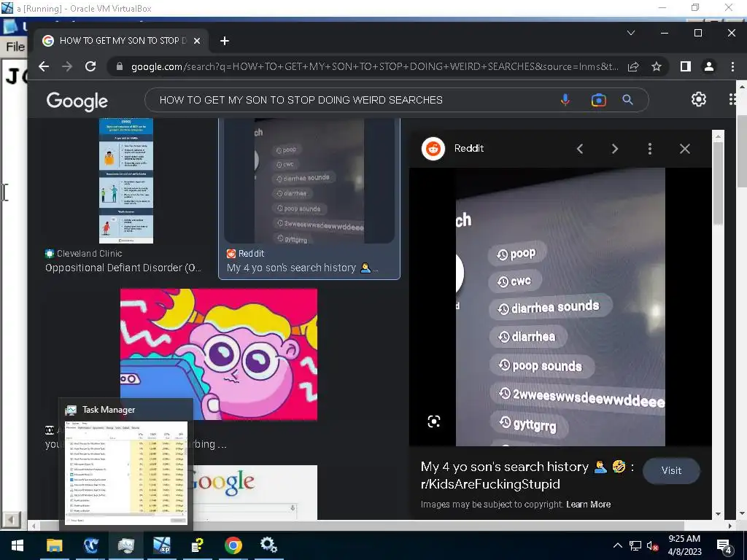Click the Task Manager preview thumbnail
This screenshot has height=560, width=747.
tap(125, 472)
